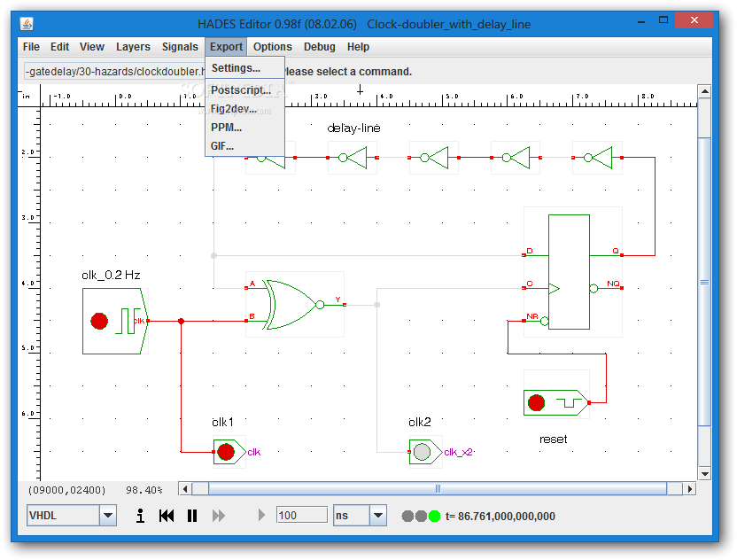Click the vertical scrollbar up arrow

(704, 91)
